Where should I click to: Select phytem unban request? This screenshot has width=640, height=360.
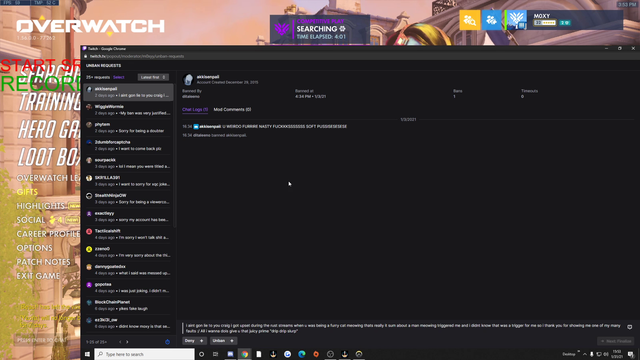(x=128, y=127)
